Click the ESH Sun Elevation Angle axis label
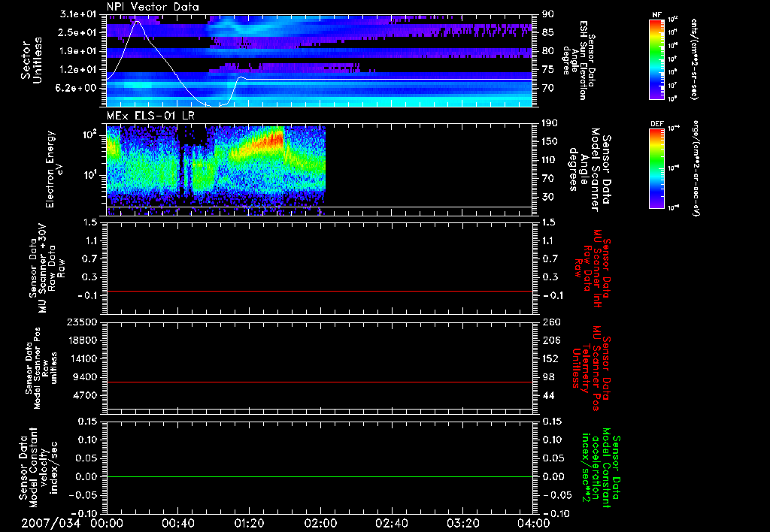The image size is (770, 532). coord(580,60)
